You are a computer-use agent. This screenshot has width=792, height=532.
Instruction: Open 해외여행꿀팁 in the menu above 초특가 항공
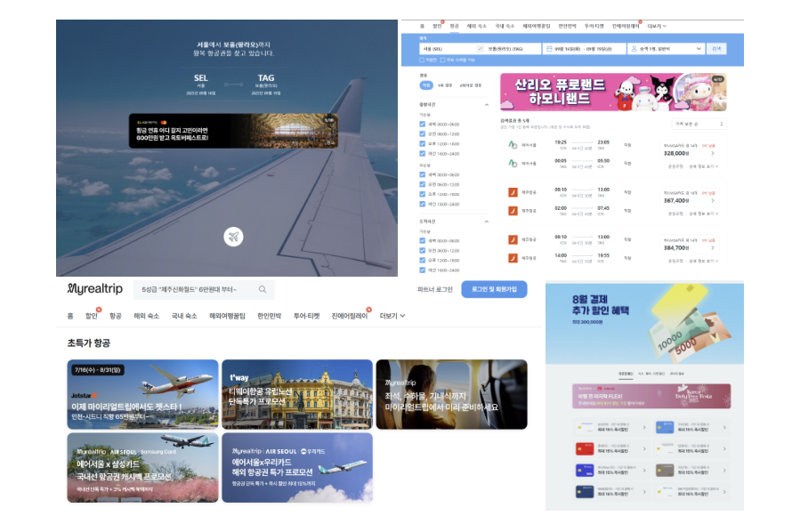[227, 316]
